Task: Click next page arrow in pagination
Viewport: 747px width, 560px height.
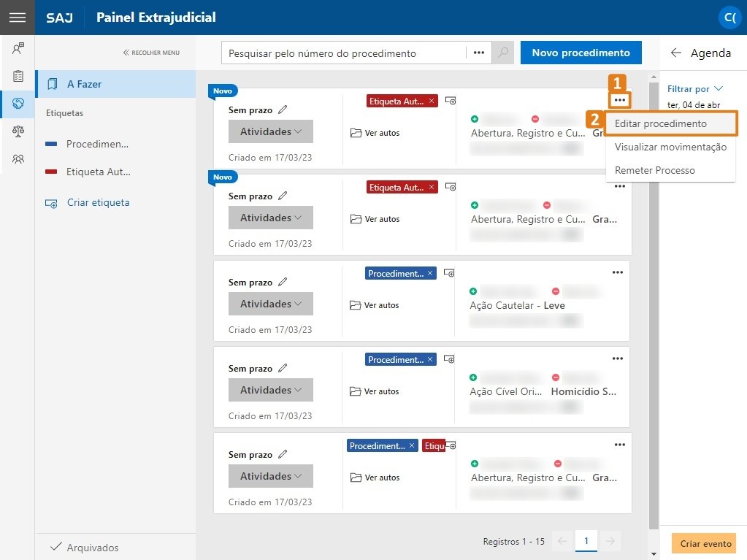Action: [610, 541]
